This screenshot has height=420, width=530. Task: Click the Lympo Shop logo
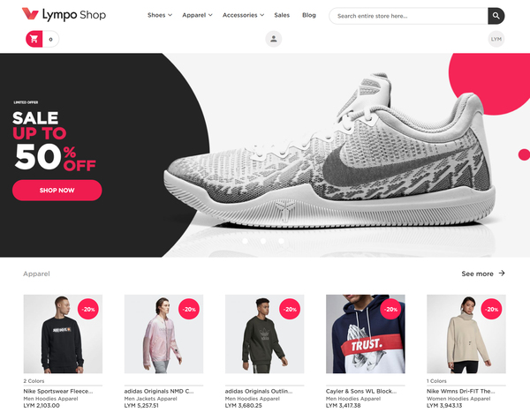pyautogui.click(x=64, y=14)
